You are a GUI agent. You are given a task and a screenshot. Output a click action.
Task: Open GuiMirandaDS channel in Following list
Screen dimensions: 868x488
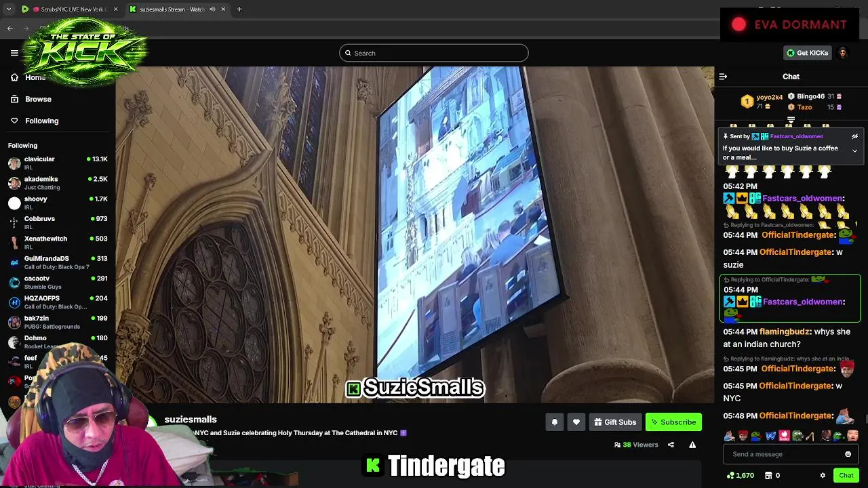[58, 262]
